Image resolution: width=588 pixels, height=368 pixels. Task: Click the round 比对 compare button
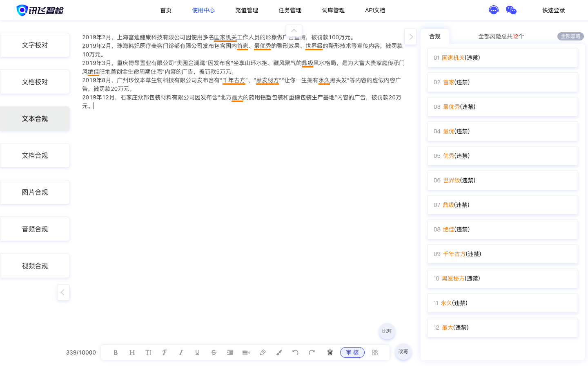tap(387, 331)
